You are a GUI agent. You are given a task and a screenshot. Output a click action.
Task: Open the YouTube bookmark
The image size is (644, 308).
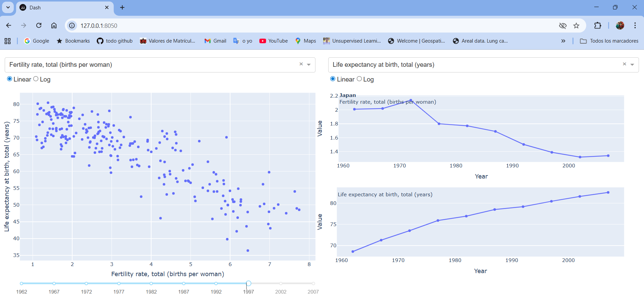click(x=273, y=41)
